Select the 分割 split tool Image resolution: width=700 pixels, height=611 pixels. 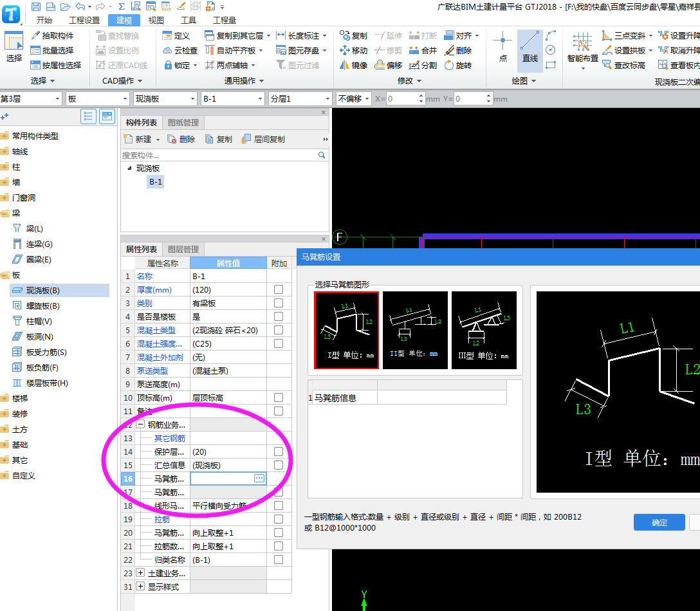click(423, 65)
